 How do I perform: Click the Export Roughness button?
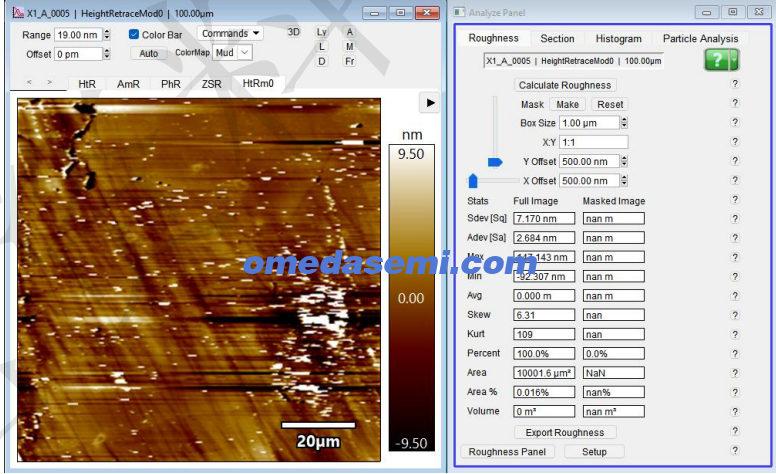click(565, 433)
